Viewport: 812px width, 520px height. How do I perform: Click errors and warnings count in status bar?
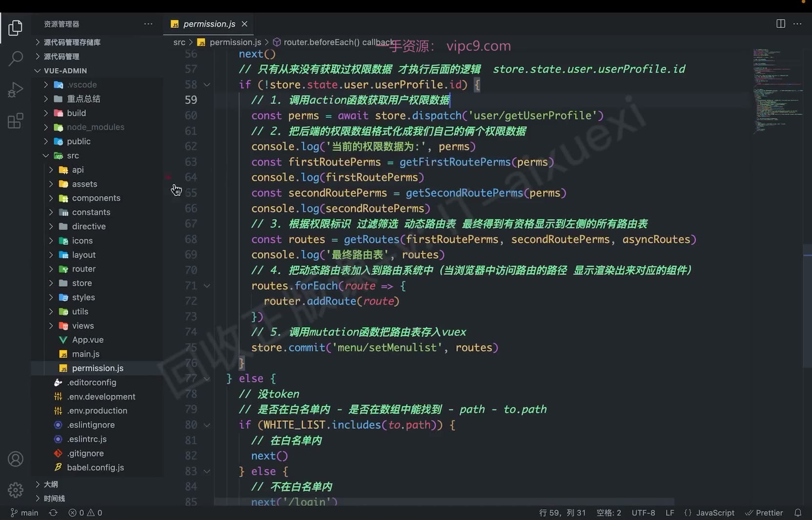(85, 513)
